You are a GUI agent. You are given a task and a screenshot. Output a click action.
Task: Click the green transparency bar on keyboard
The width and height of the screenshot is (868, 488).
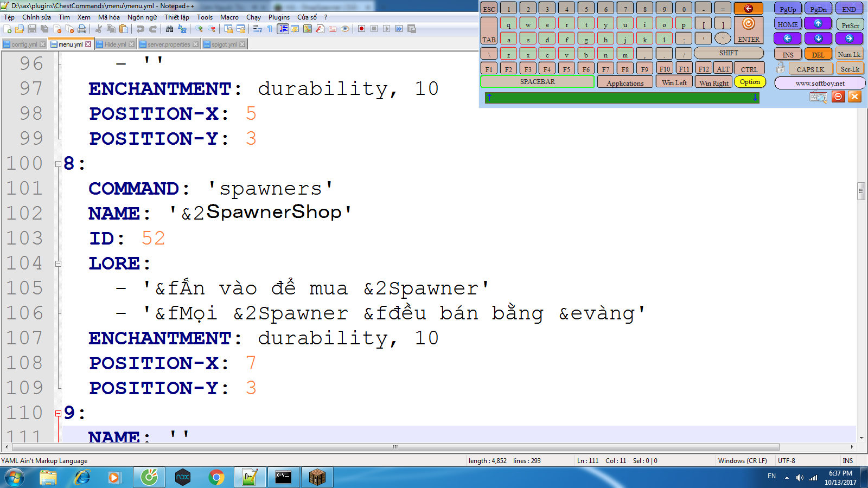tap(622, 98)
